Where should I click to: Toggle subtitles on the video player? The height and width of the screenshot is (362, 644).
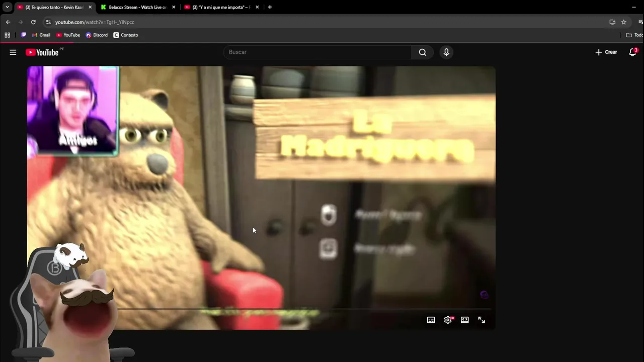pos(431,320)
